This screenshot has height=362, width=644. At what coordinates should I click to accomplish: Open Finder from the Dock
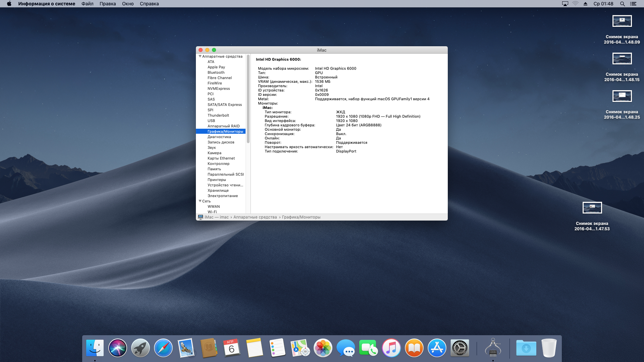(95, 348)
